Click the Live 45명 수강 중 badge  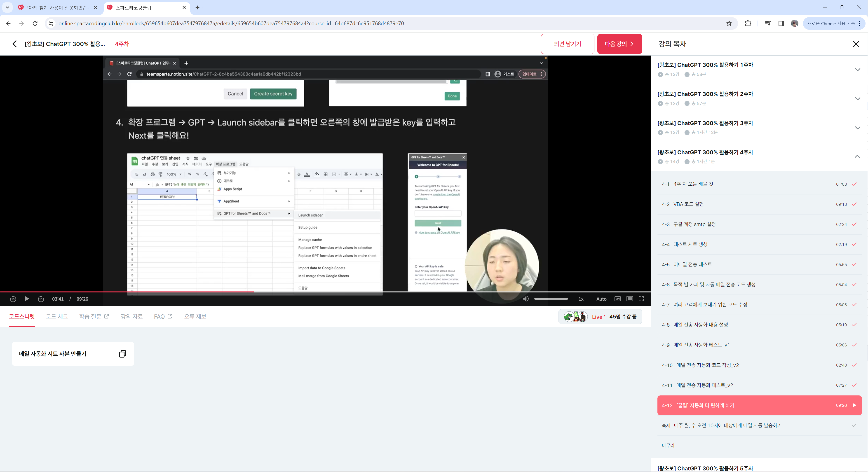[x=600, y=317]
